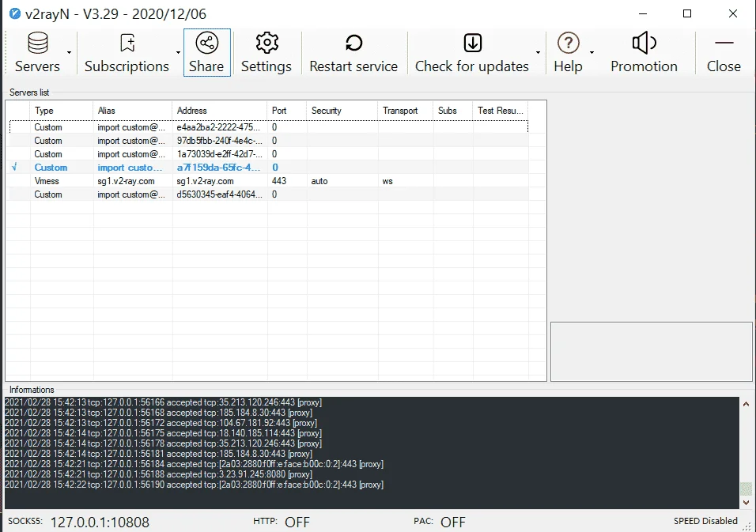Sort servers by Security column header

pyautogui.click(x=342, y=111)
